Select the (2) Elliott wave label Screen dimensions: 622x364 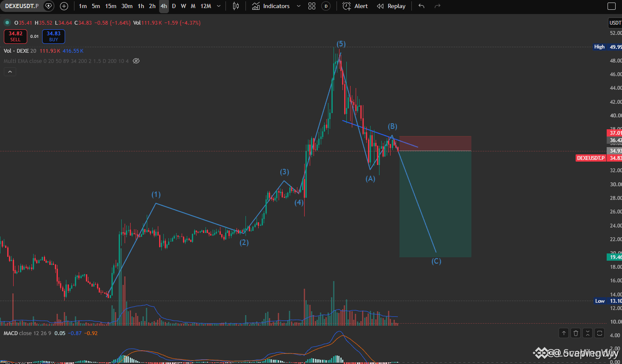click(244, 242)
